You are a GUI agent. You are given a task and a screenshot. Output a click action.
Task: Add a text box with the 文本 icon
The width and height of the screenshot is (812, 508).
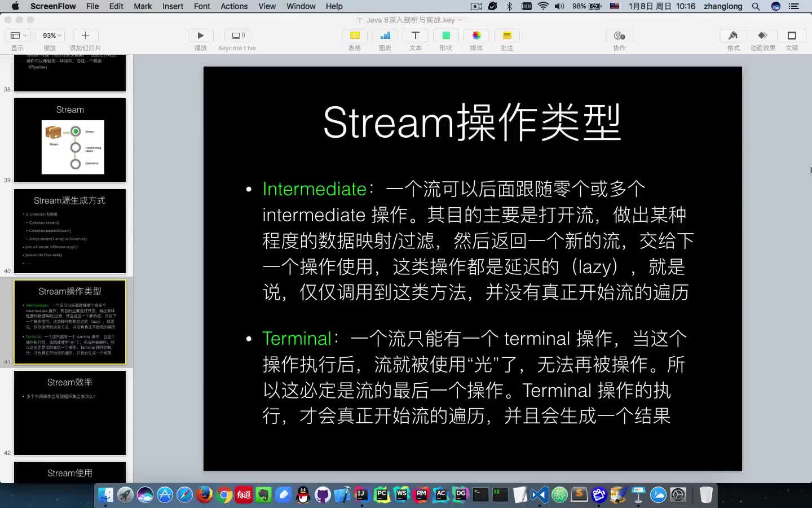pos(416,36)
